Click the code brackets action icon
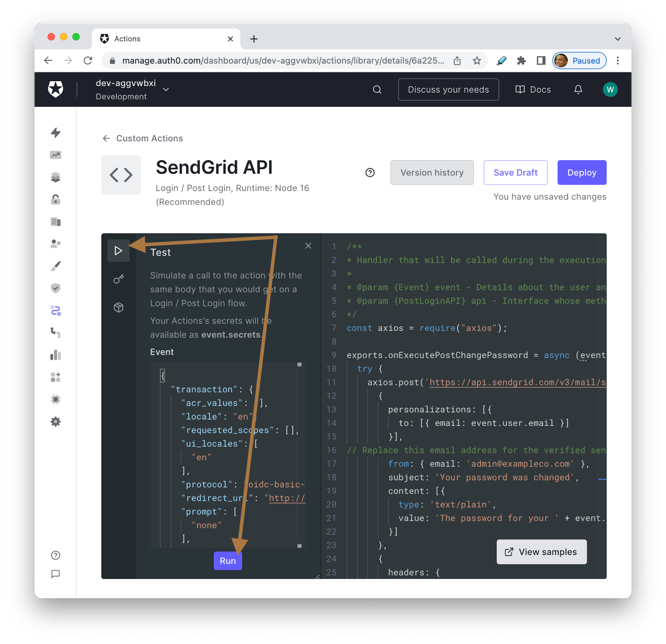This screenshot has width=666, height=644. (121, 175)
